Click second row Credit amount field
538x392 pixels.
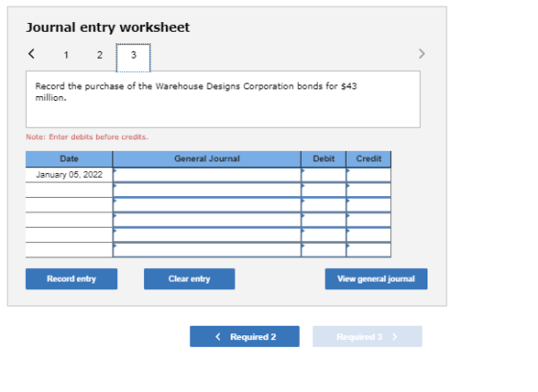coord(369,190)
